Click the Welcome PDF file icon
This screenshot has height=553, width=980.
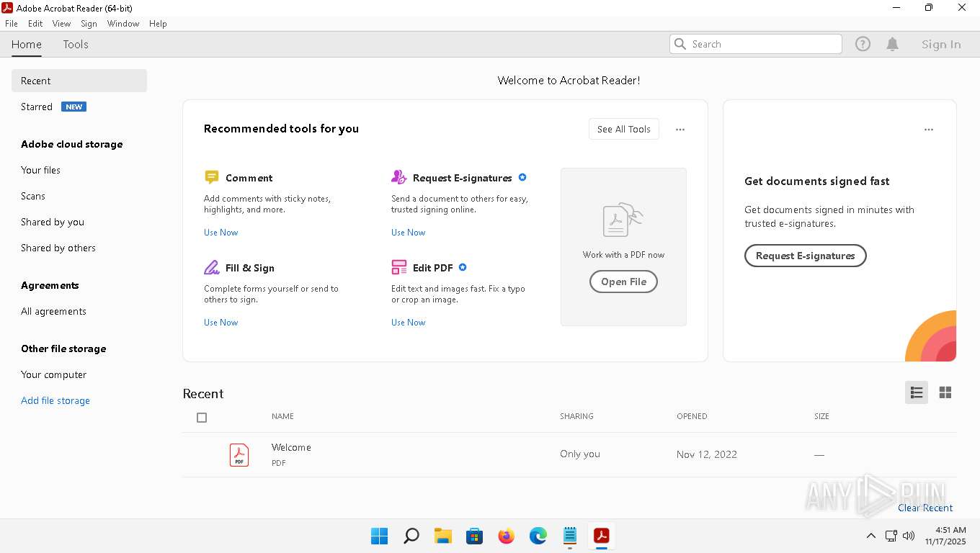(x=239, y=455)
